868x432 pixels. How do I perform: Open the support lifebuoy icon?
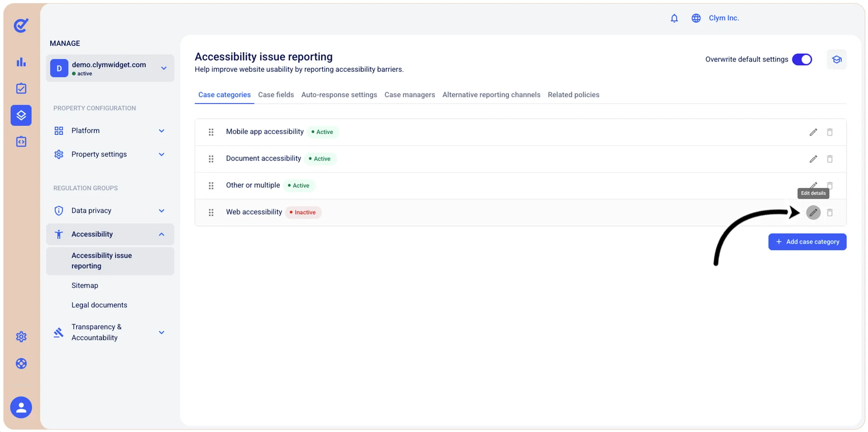coord(21,363)
